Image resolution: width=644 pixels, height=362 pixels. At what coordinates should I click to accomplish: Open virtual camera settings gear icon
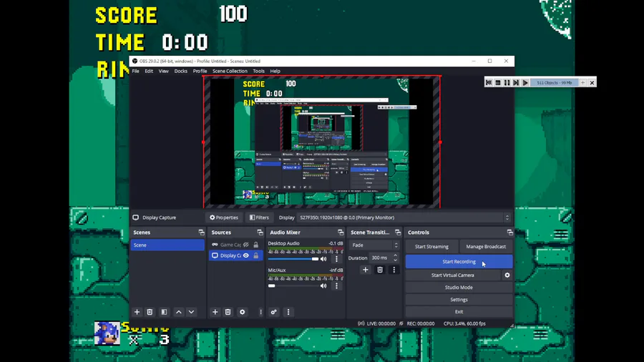pyautogui.click(x=507, y=275)
